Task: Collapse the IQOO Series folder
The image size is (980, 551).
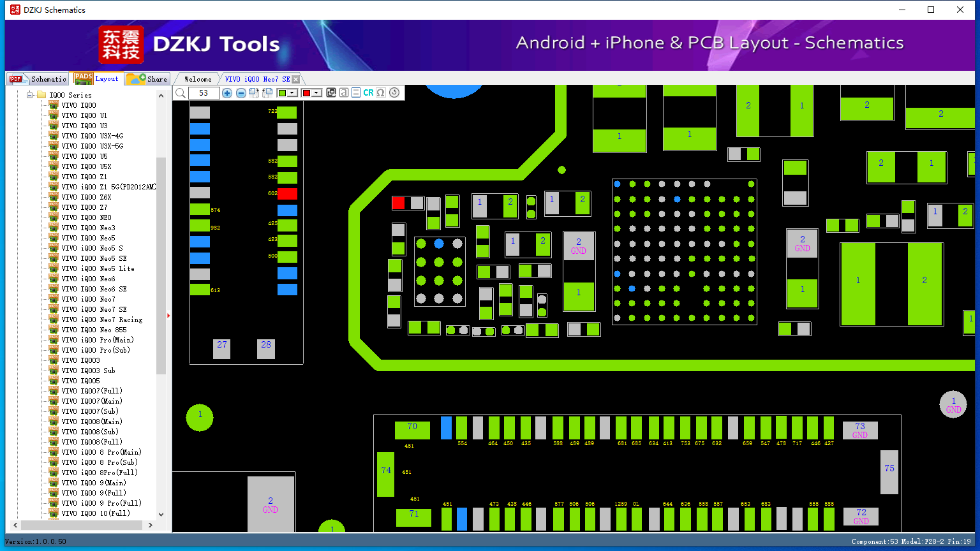Action: (x=29, y=95)
